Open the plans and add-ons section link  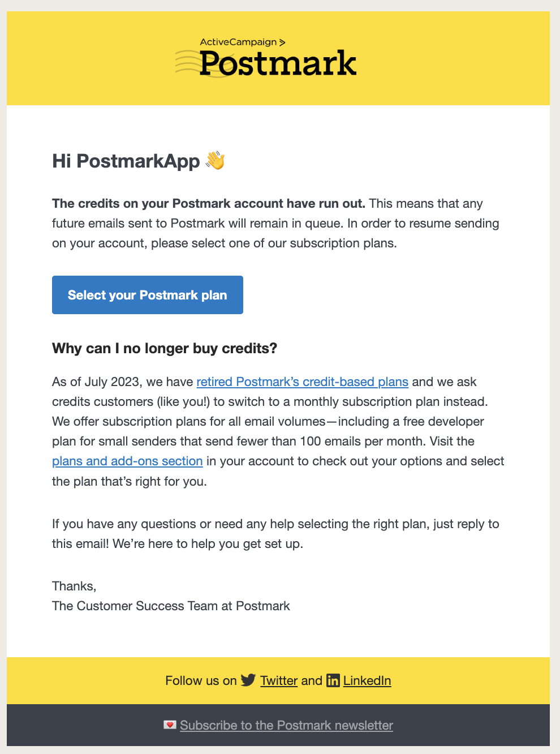tap(127, 461)
